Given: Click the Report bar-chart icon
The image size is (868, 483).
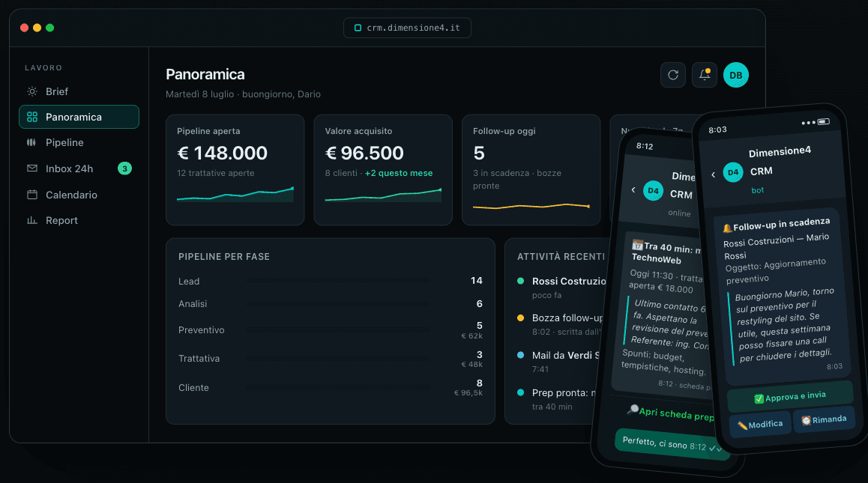Looking at the screenshot, I should tap(32, 220).
